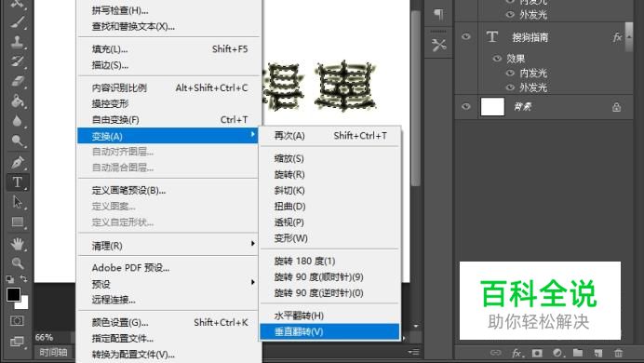Image resolution: width=644 pixels, height=363 pixels.
Task: Select the Rectangle shape tool
Action: [17, 222]
